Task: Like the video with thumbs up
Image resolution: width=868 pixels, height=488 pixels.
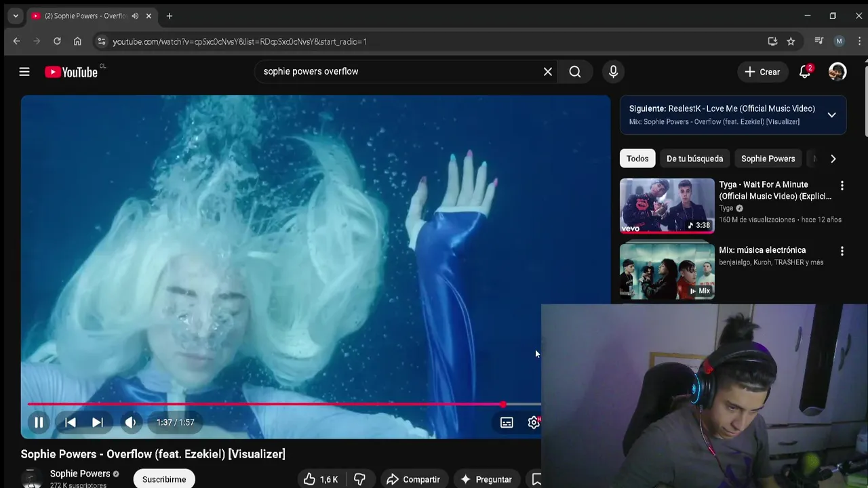Action: [321, 479]
